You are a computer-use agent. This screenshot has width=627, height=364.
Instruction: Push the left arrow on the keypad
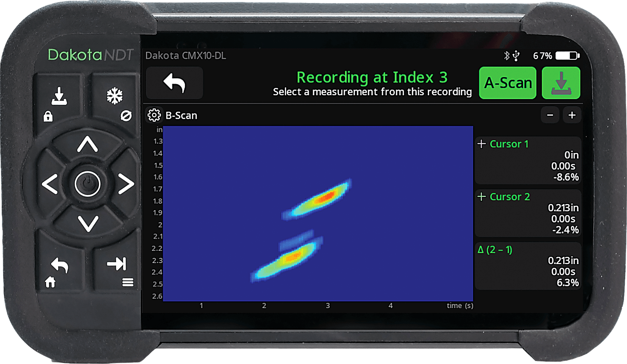(x=50, y=184)
